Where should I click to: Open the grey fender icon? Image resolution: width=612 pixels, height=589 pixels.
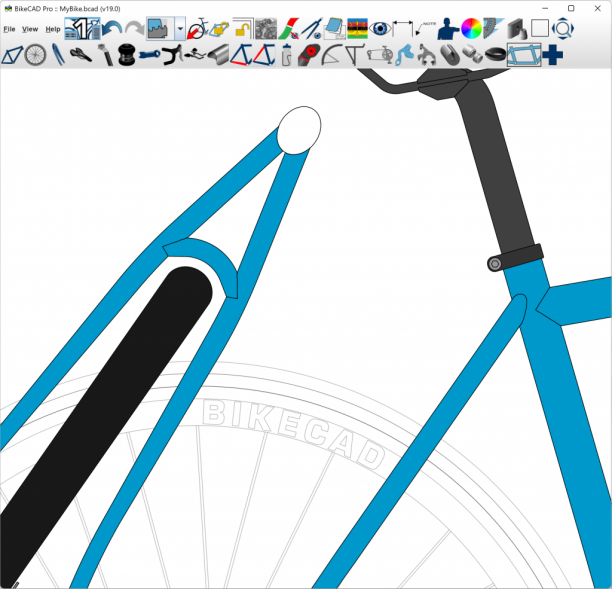(x=218, y=55)
